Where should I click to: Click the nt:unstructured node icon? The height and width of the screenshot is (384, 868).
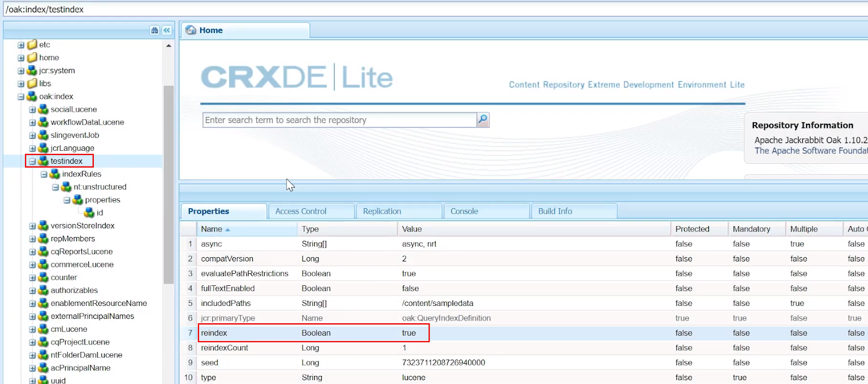(x=66, y=187)
